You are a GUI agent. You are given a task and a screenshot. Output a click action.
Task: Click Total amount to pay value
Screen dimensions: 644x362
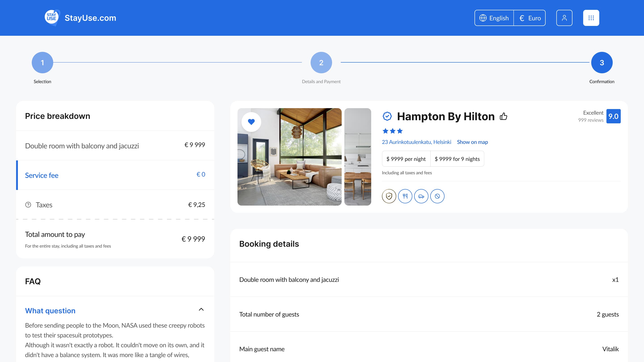(x=193, y=239)
